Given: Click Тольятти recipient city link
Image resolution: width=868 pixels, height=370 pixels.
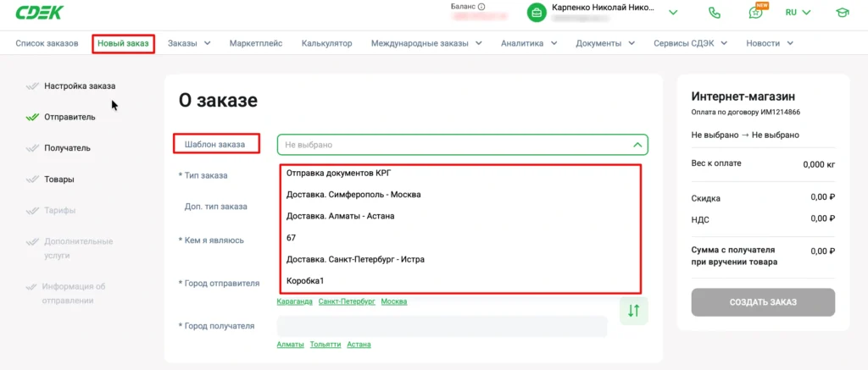Looking at the screenshot, I should click(325, 344).
